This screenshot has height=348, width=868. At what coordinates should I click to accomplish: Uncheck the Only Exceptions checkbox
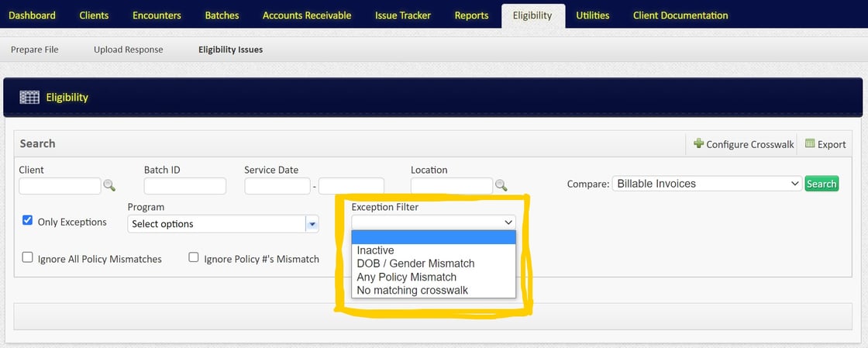(27, 221)
